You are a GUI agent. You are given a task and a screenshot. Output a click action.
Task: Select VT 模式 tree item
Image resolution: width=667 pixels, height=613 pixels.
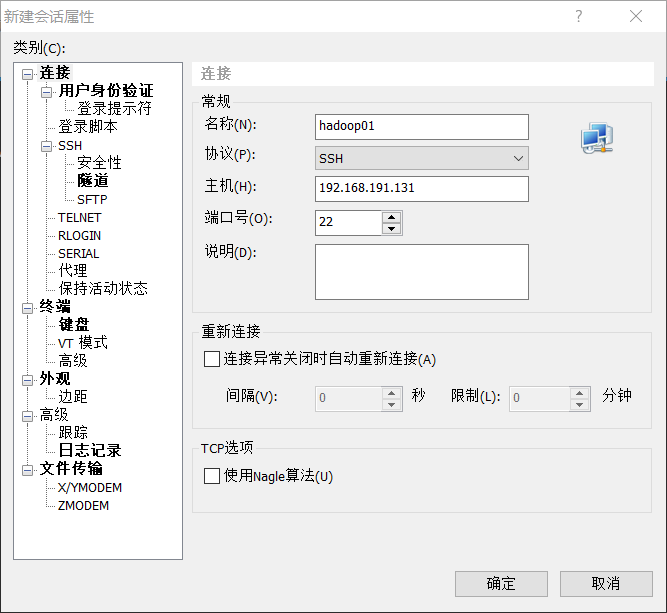83,343
